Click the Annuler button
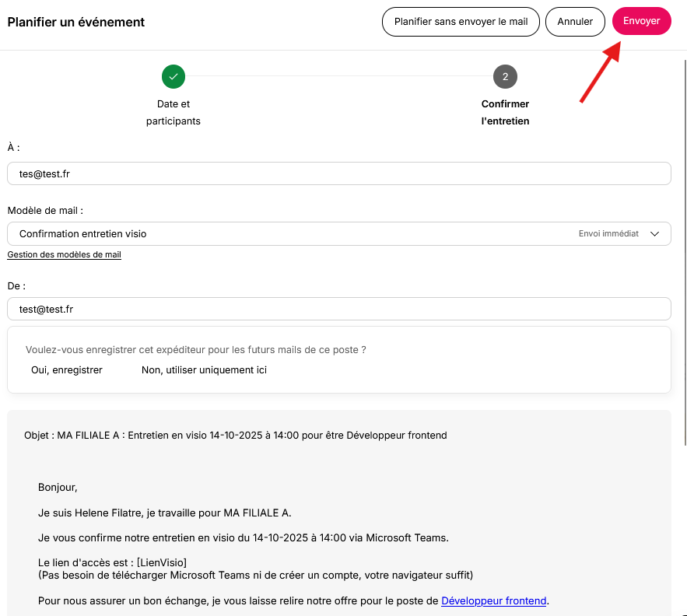 tap(575, 22)
